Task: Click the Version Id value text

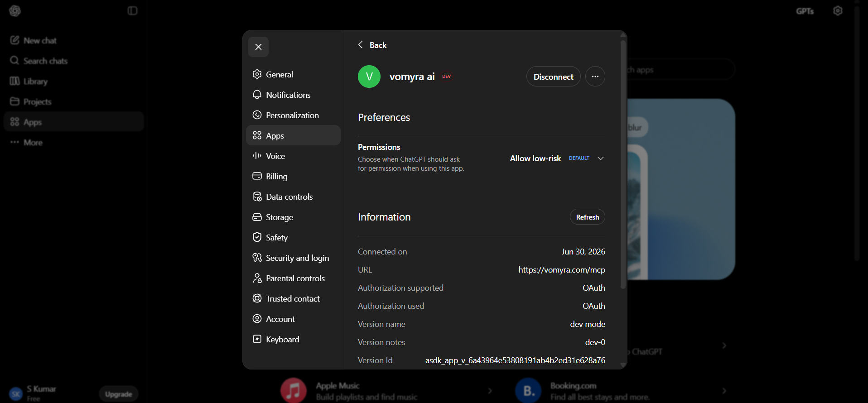Action: coord(515,360)
